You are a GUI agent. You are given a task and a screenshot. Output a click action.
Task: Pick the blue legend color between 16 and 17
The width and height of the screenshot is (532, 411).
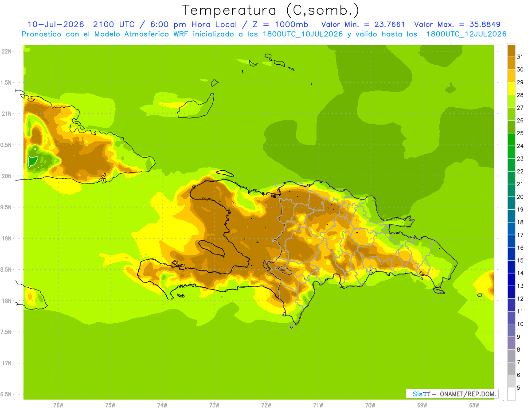511,241
